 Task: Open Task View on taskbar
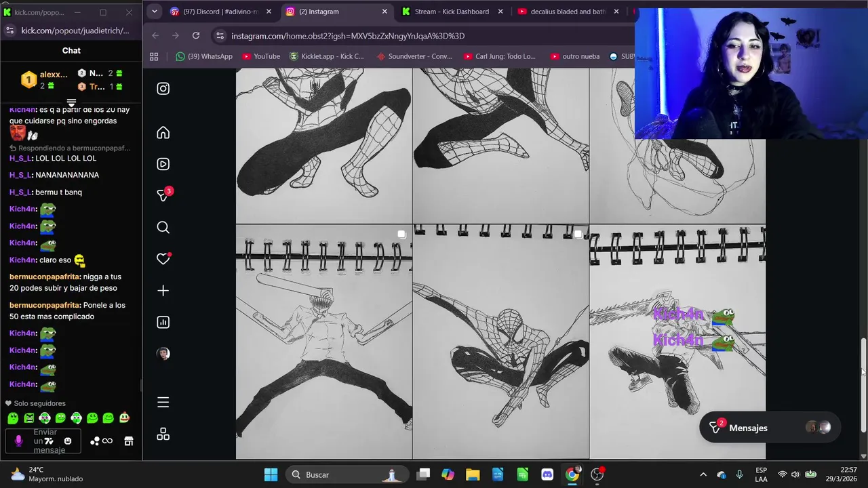423,474
